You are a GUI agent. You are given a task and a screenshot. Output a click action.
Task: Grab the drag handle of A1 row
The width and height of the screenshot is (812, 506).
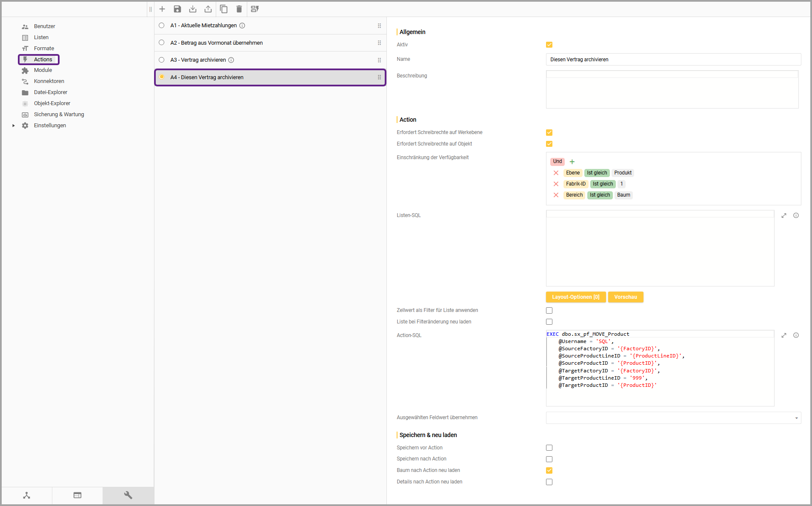379,26
